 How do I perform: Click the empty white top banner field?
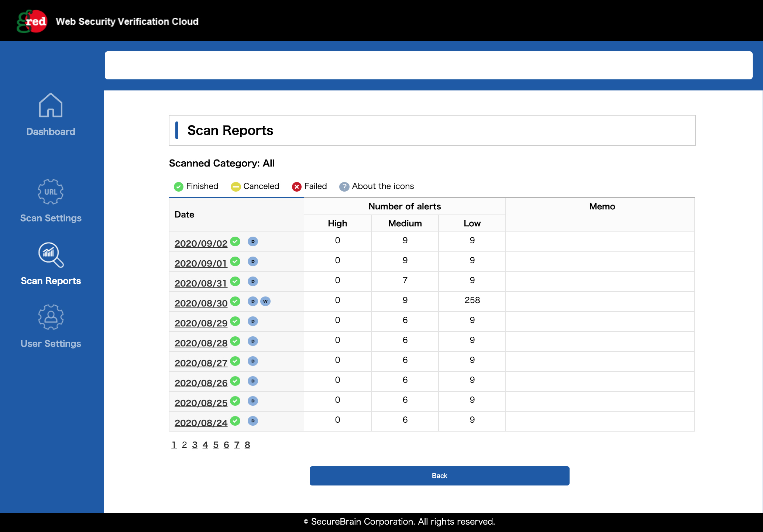click(429, 65)
